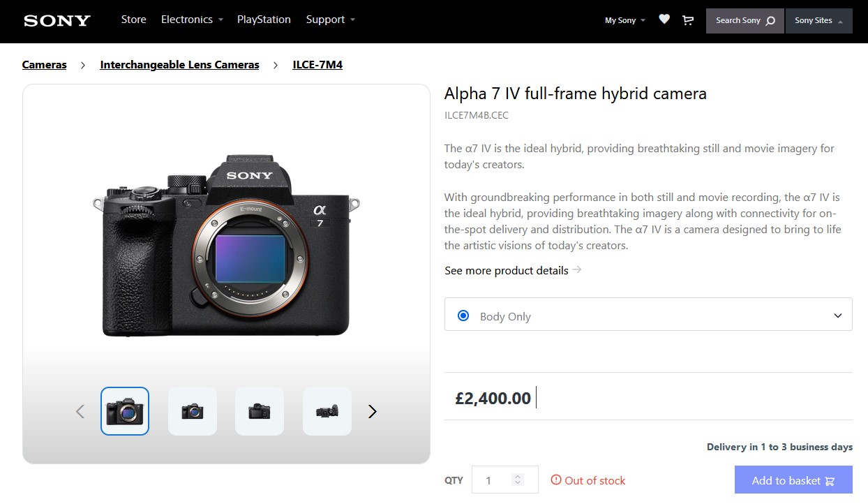Click the Out of stock warning icon

pyautogui.click(x=556, y=480)
